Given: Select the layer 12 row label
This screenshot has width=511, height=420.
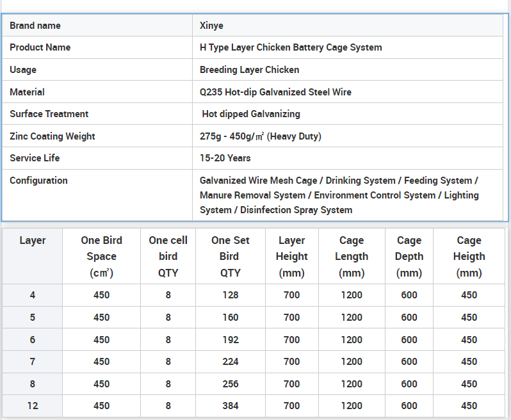Looking at the screenshot, I should (33, 406).
